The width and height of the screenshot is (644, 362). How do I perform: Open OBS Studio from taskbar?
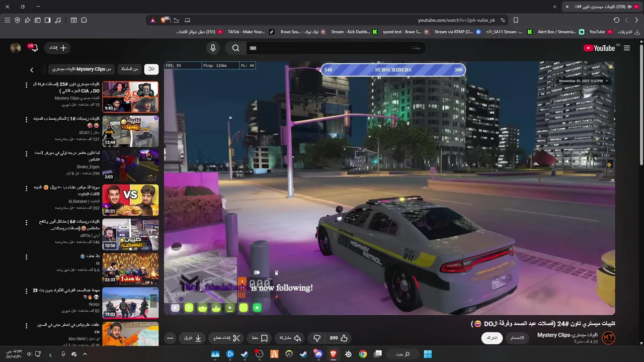pos(259,354)
